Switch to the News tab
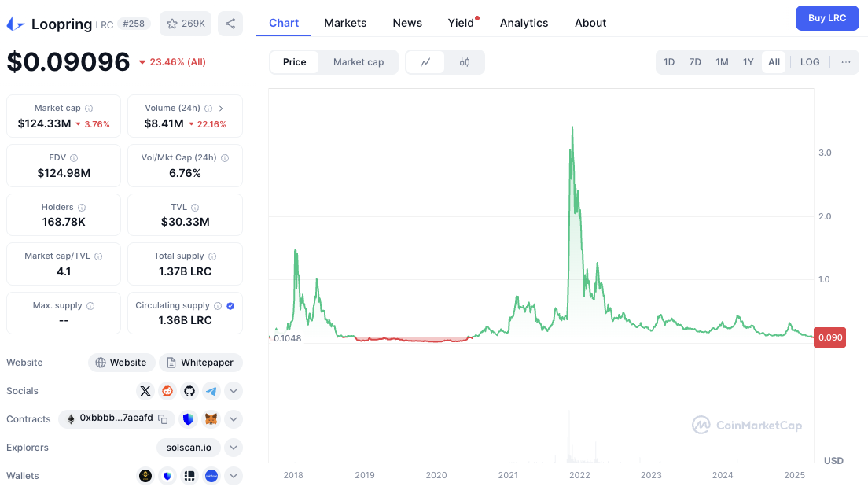This screenshot has height=494, width=868. pyautogui.click(x=407, y=23)
